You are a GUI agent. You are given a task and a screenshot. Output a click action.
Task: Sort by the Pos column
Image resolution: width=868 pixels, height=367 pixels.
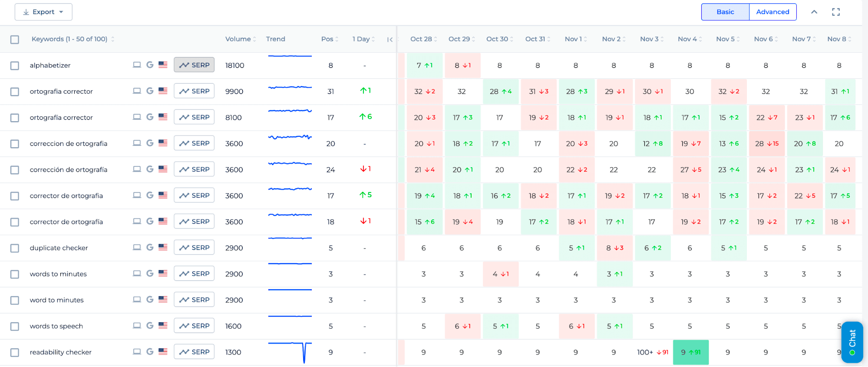point(330,39)
